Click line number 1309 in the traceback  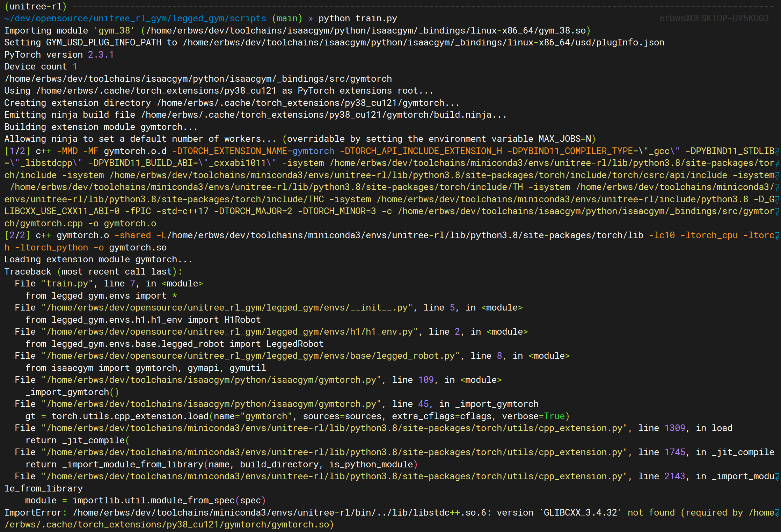tap(674, 428)
